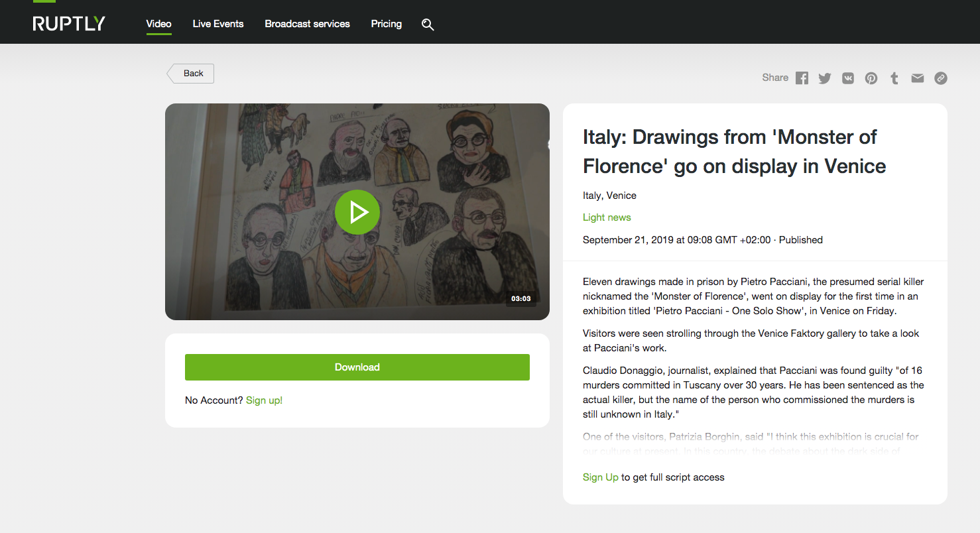This screenshot has height=533, width=980.
Task: Click 'No Account?' text
Action: [214, 400]
